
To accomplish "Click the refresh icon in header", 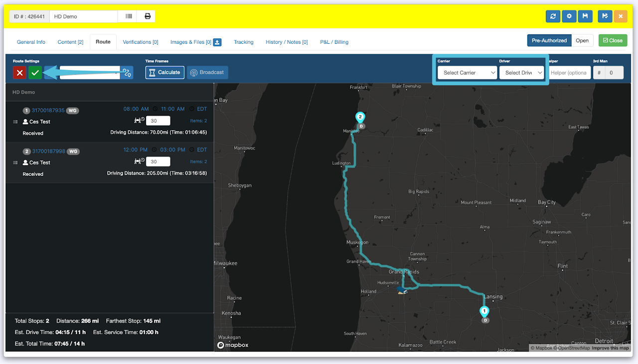I will click(x=553, y=16).
